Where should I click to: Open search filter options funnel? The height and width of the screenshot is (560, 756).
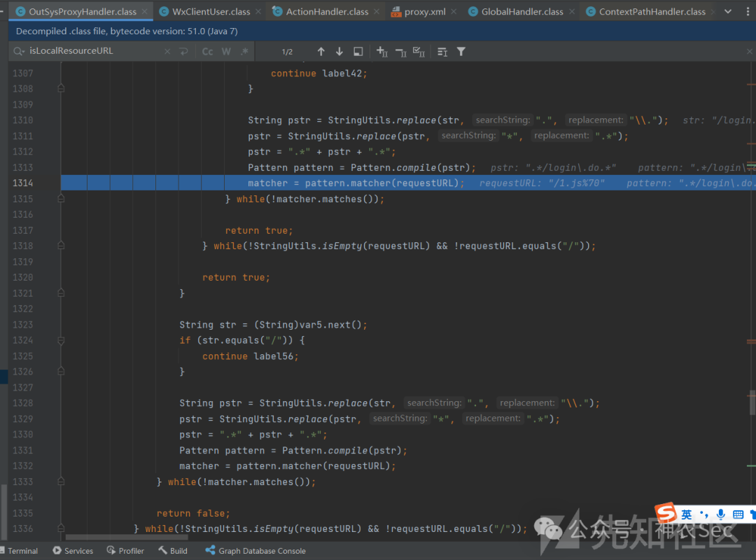click(x=461, y=51)
